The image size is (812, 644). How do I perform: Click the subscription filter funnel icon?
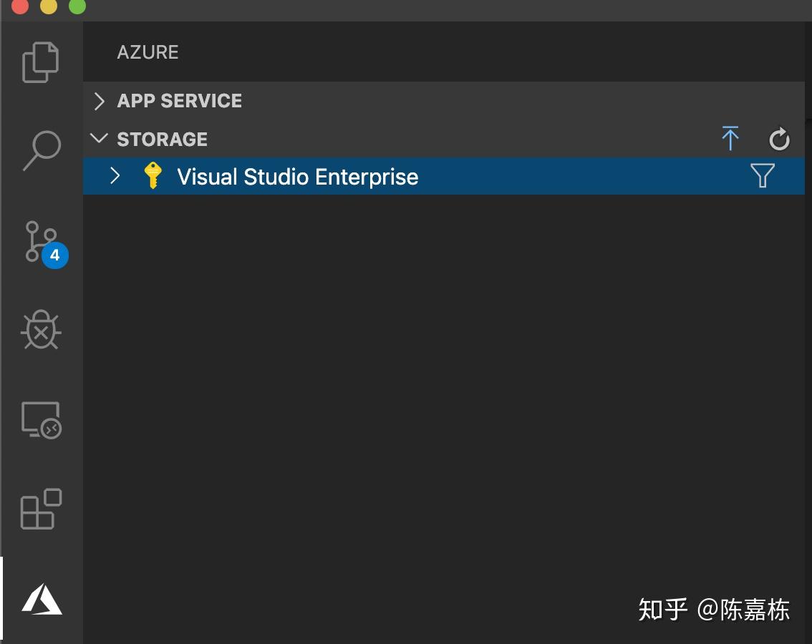tap(763, 176)
